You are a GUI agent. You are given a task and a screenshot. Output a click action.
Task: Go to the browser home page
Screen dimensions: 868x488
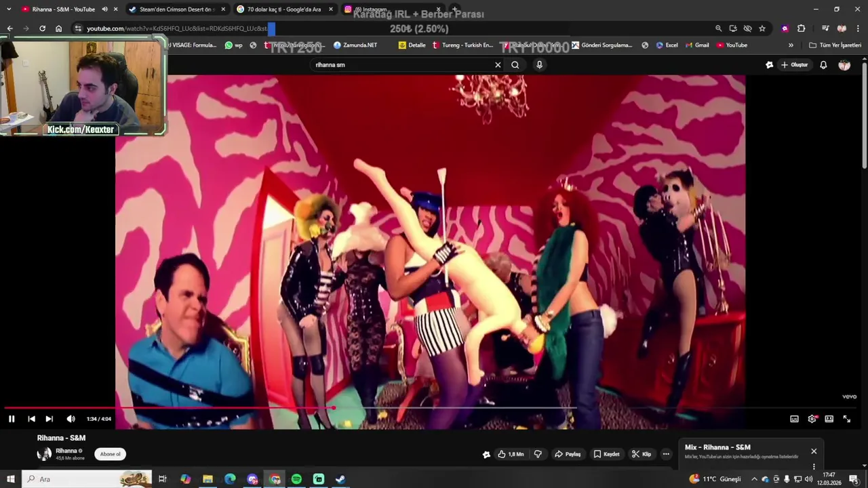pyautogui.click(x=58, y=28)
